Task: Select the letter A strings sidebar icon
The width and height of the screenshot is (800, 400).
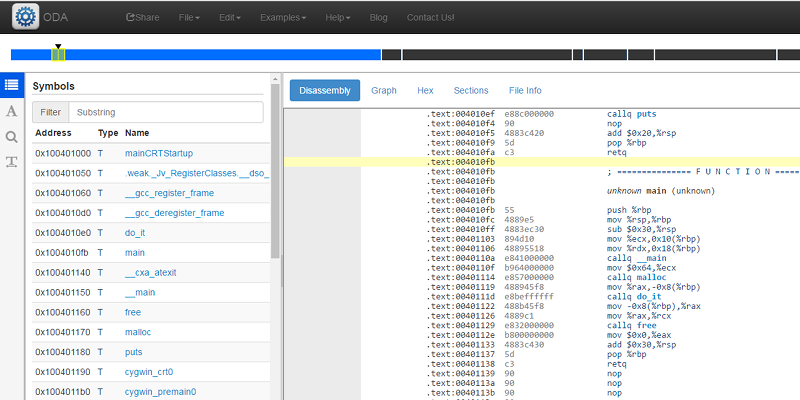Action: point(12,111)
